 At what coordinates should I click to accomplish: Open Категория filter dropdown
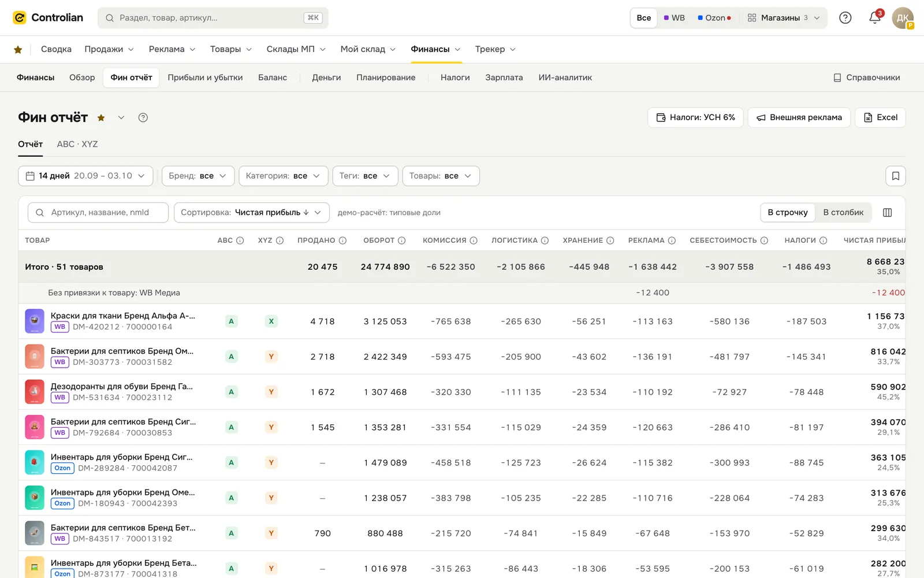284,176
